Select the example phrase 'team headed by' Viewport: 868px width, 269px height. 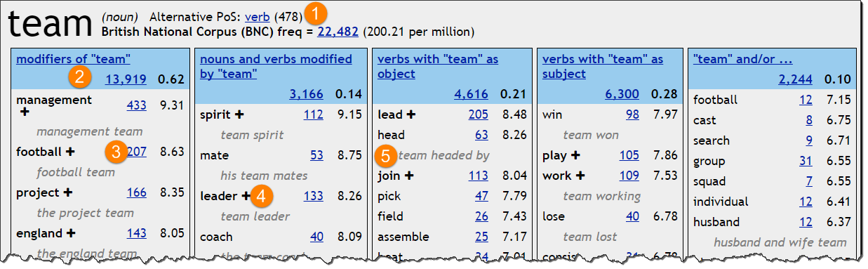[443, 155]
